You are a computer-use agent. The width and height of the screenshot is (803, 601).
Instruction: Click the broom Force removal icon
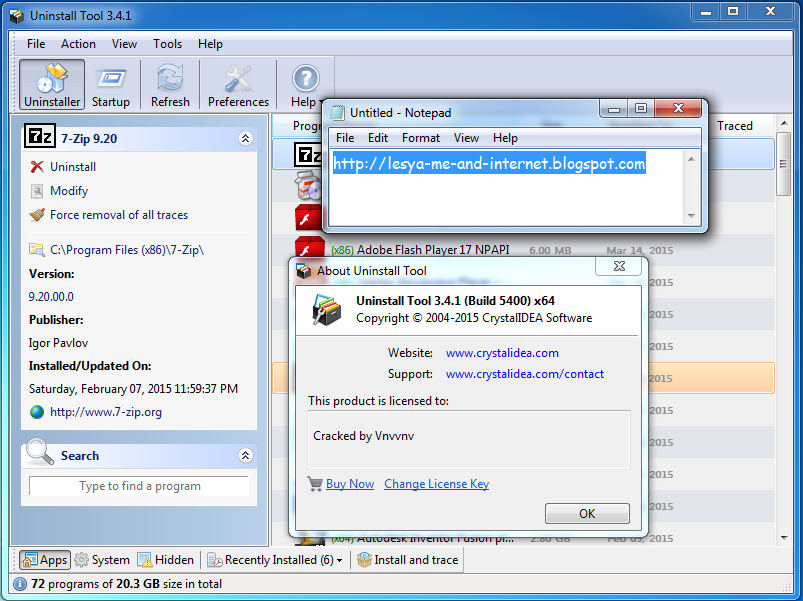coord(37,214)
